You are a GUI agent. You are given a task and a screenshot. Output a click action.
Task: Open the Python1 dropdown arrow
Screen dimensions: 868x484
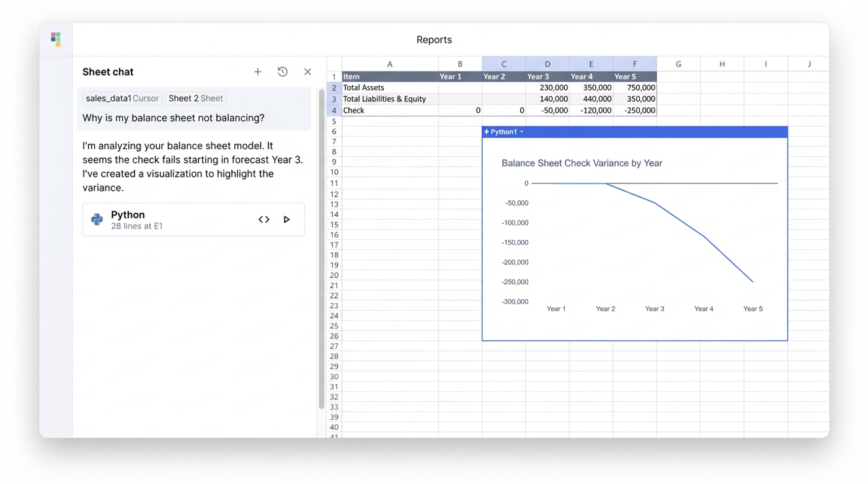pos(521,132)
